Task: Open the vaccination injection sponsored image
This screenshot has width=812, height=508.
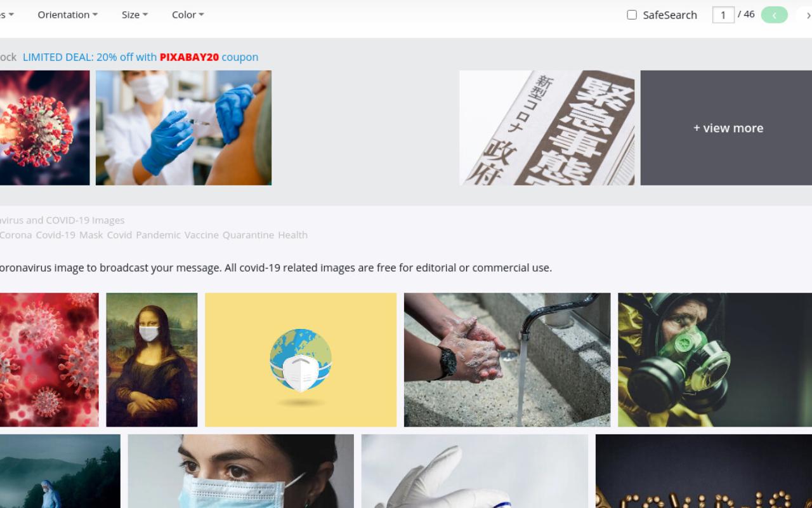Action: (183, 128)
